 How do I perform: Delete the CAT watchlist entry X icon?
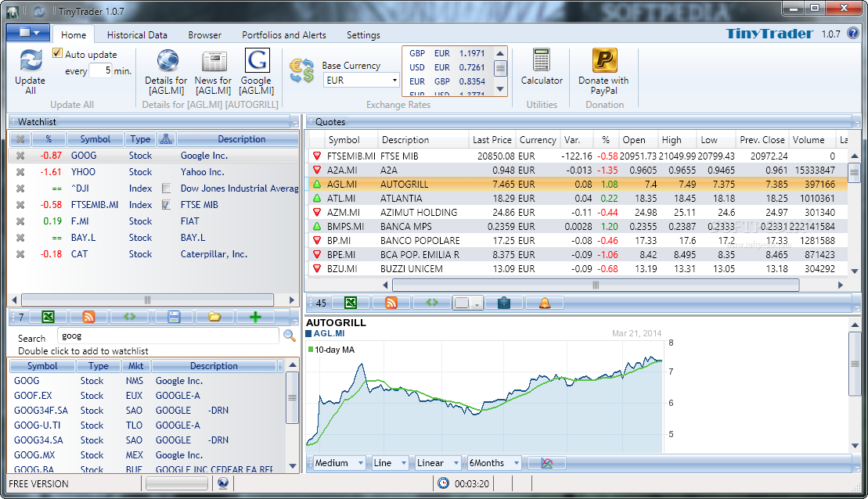(x=20, y=254)
